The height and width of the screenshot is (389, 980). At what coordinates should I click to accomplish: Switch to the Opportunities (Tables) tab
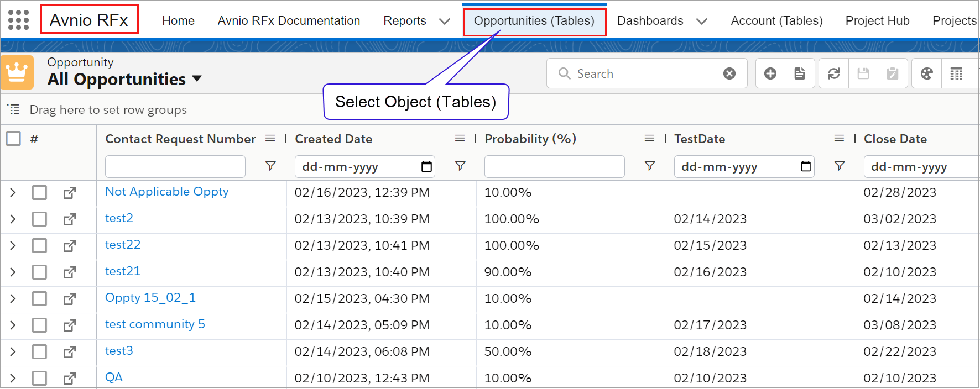pyautogui.click(x=534, y=21)
